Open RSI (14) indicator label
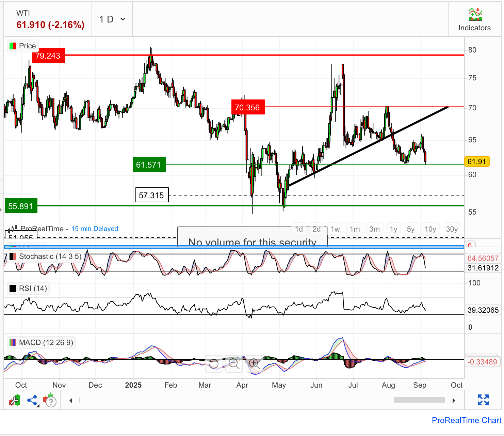The height and width of the screenshot is (436, 504). pos(28,289)
